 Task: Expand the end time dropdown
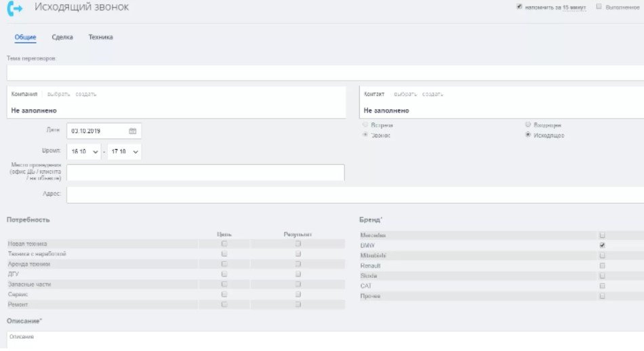(x=125, y=151)
